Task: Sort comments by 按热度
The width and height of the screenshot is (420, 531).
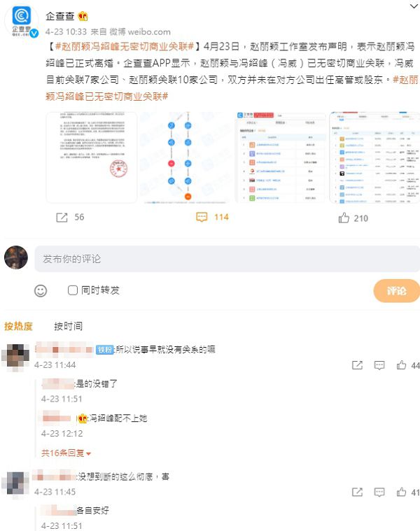Action: (18, 326)
